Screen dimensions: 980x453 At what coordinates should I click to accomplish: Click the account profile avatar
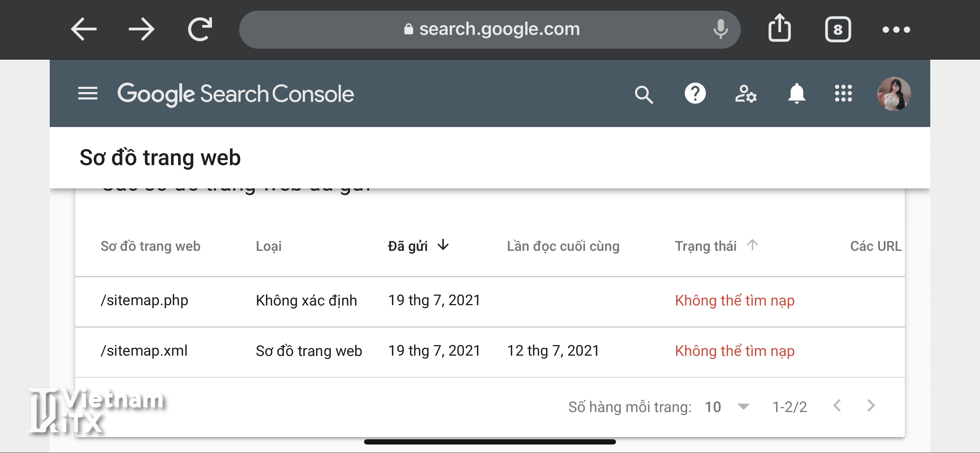[x=894, y=94]
